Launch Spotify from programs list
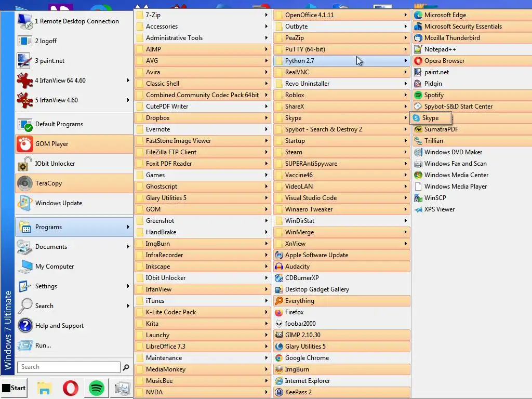Image resolution: width=532 pixels, height=399 pixels. 472,95
